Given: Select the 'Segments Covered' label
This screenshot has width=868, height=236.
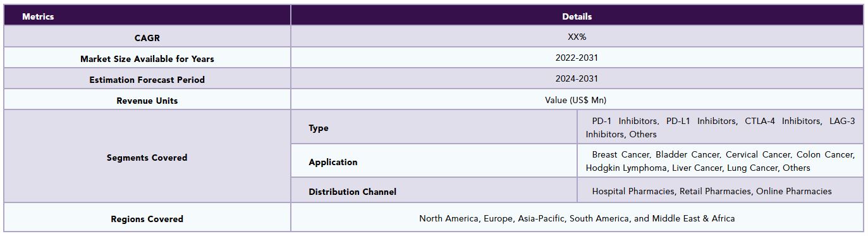Looking at the screenshot, I should (147, 157).
